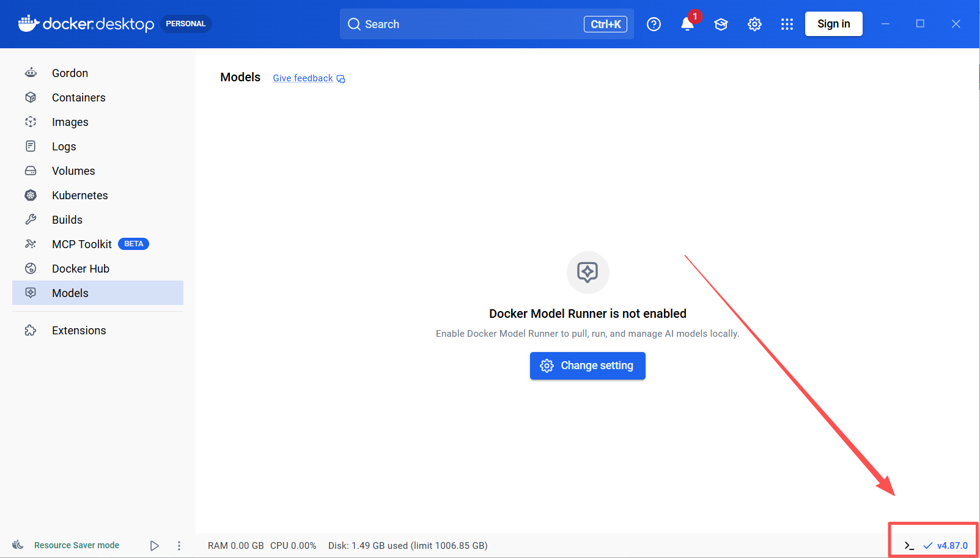The height and width of the screenshot is (558, 980).
Task: Open the terminal icon in status bar
Action: 909,546
